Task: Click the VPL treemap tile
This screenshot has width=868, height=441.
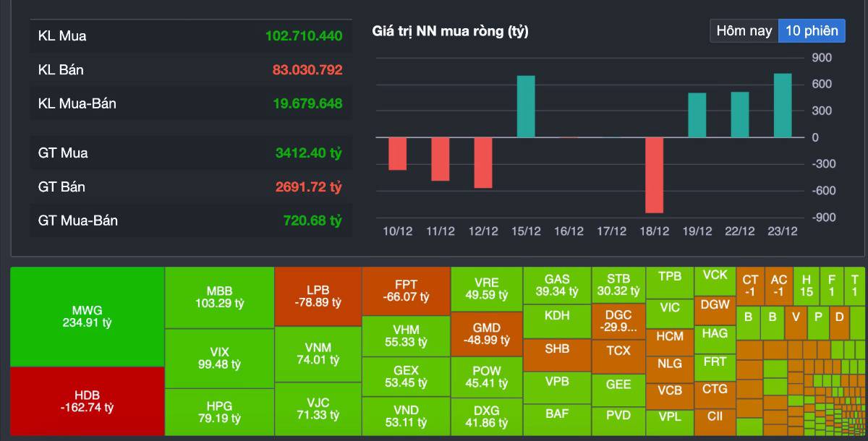Action: tap(670, 422)
